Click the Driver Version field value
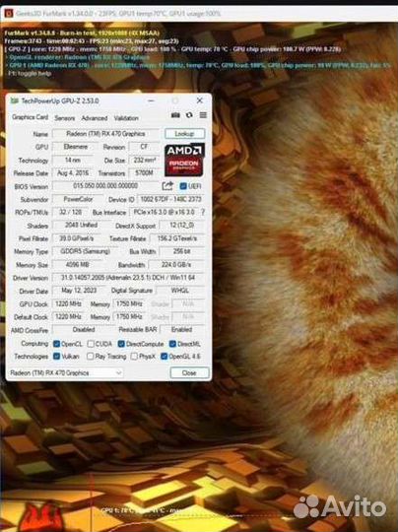 click(x=128, y=278)
